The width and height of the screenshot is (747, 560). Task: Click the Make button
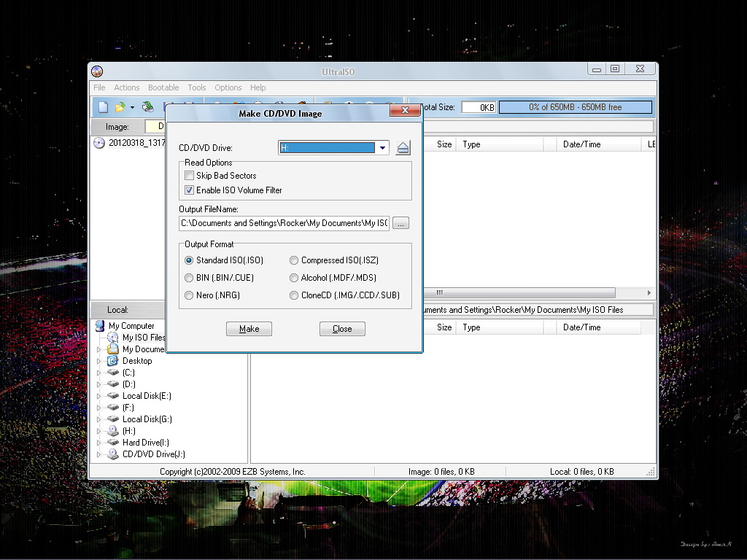point(249,329)
